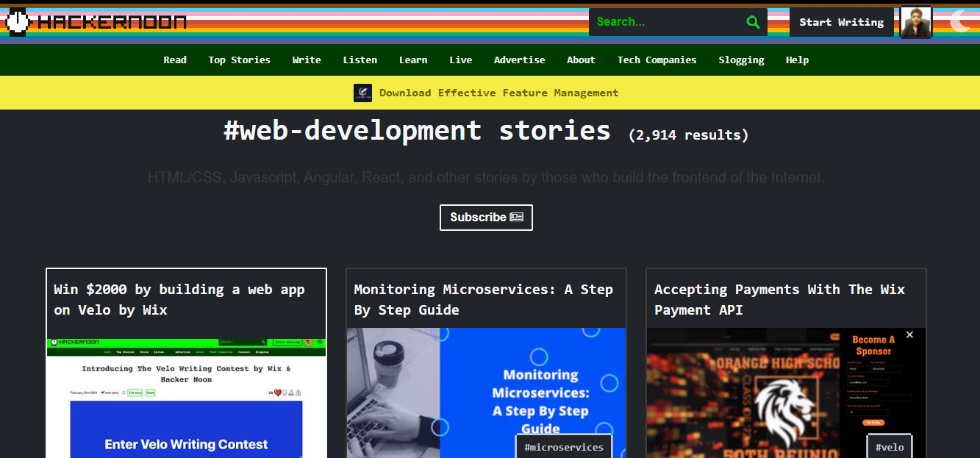This screenshot has height=458, width=980.
Task: Open story Win $2000 by building a web app
Action: (x=179, y=300)
